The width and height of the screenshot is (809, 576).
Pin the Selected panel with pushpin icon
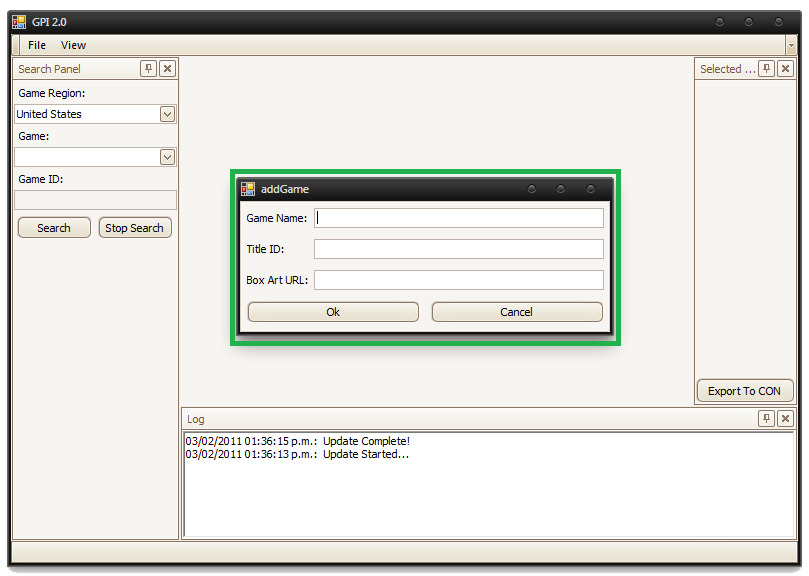click(x=767, y=69)
